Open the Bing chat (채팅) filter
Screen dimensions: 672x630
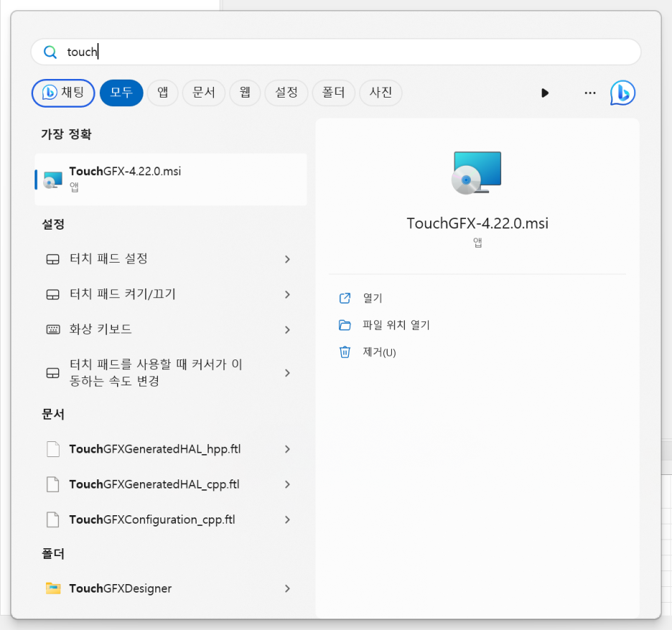tap(63, 93)
